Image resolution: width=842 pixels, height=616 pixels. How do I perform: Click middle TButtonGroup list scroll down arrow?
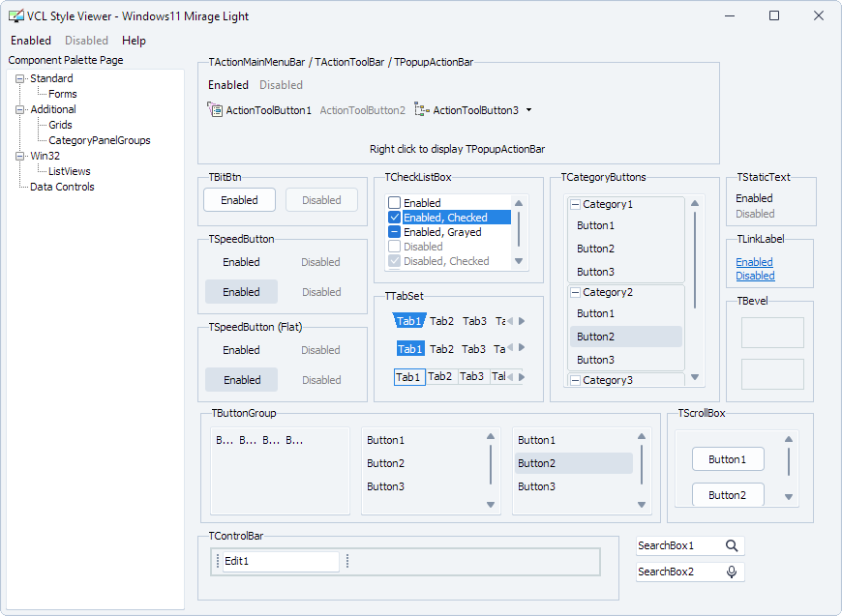pos(491,505)
